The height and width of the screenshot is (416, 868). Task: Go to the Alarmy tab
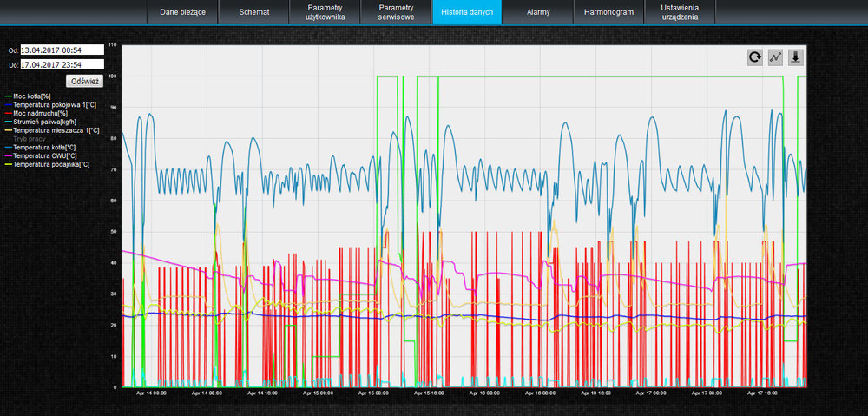point(538,13)
